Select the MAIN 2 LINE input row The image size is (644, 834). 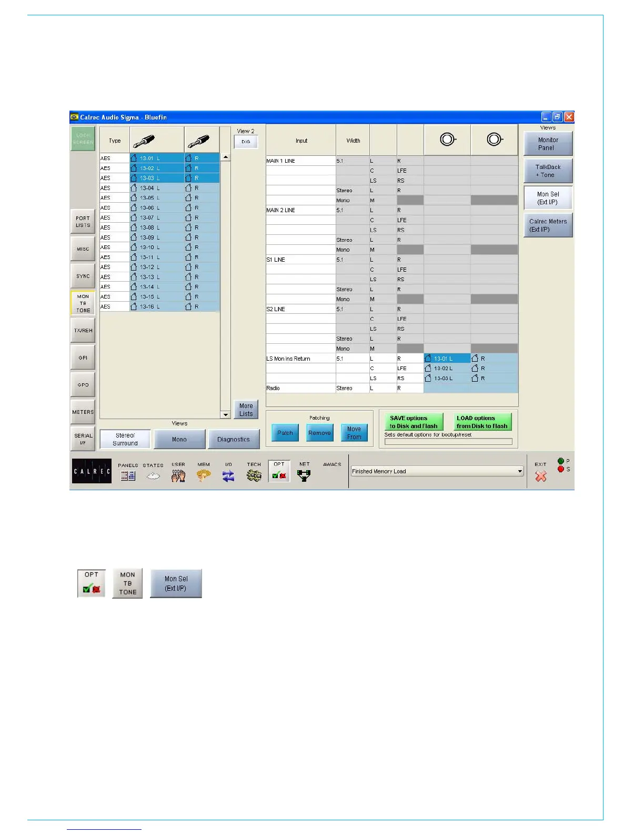point(300,210)
